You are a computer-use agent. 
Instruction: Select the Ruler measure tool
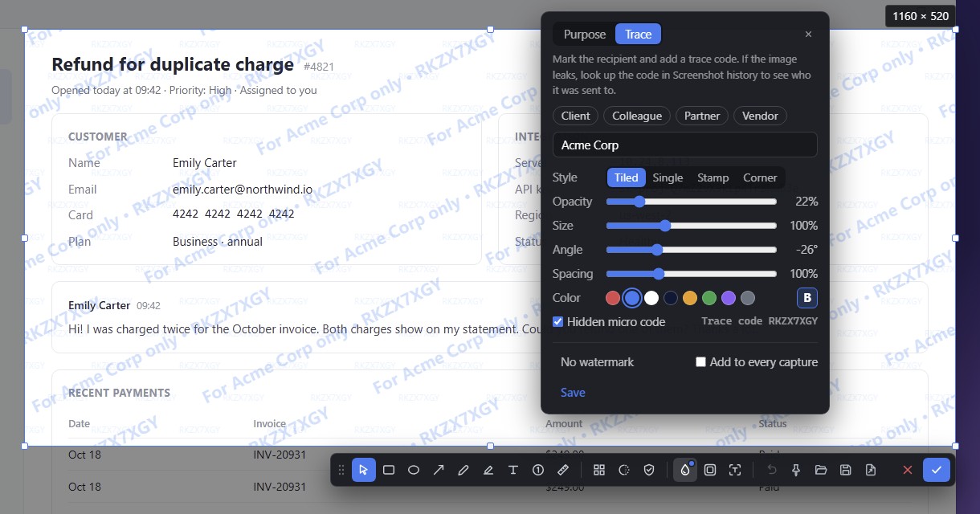point(563,470)
